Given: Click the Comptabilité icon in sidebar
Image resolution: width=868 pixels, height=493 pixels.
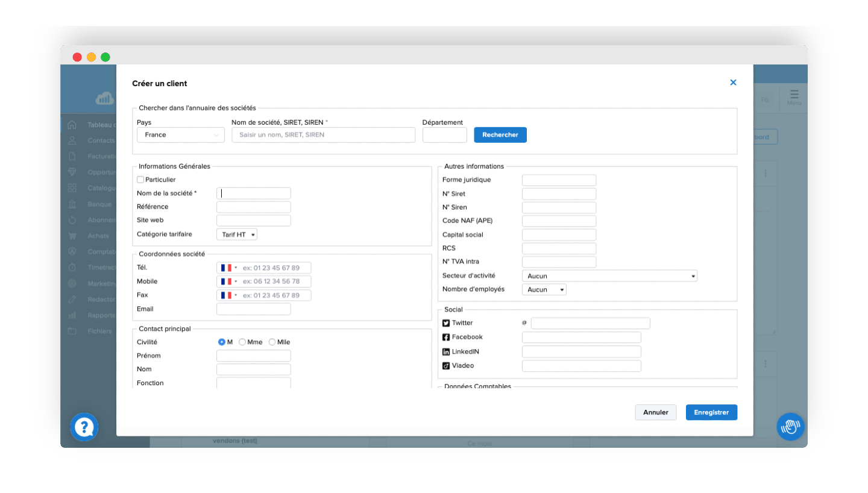Looking at the screenshot, I should click(72, 251).
